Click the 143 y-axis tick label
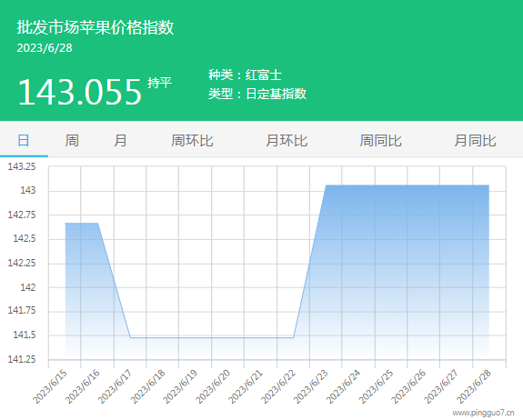The image size is (523, 420). 28,190
